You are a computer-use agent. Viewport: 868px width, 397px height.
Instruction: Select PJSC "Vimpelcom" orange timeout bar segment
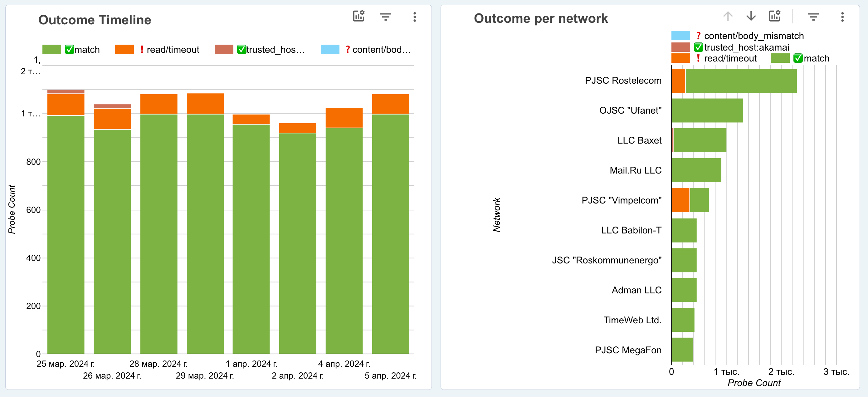[680, 200]
